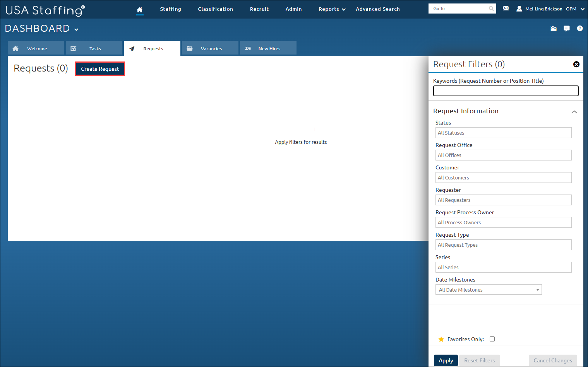Collapse the Request Information section
588x367 pixels.
[x=574, y=111]
